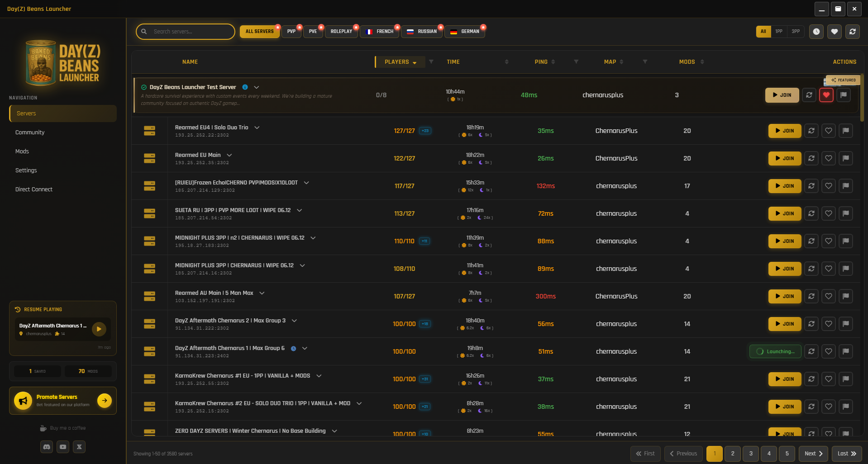Image resolution: width=868 pixels, height=464 pixels.
Task: Filter servers by the ROLEPLAY tab
Action: click(x=341, y=31)
